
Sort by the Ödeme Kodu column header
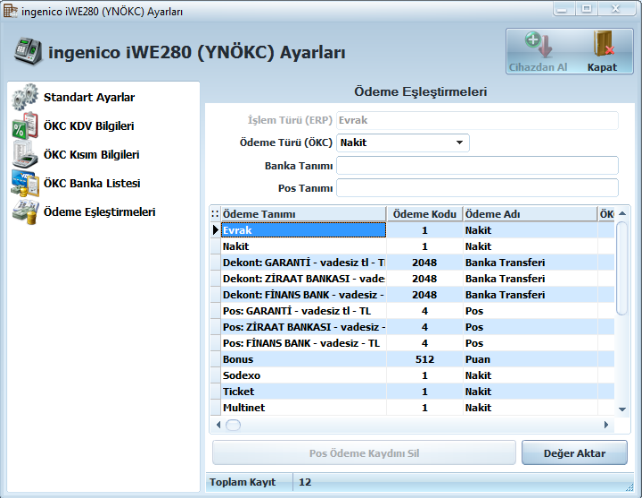coord(425,214)
